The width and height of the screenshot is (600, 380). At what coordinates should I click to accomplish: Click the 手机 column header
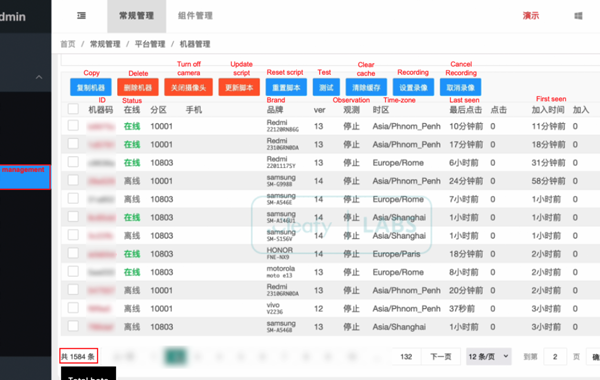194,110
